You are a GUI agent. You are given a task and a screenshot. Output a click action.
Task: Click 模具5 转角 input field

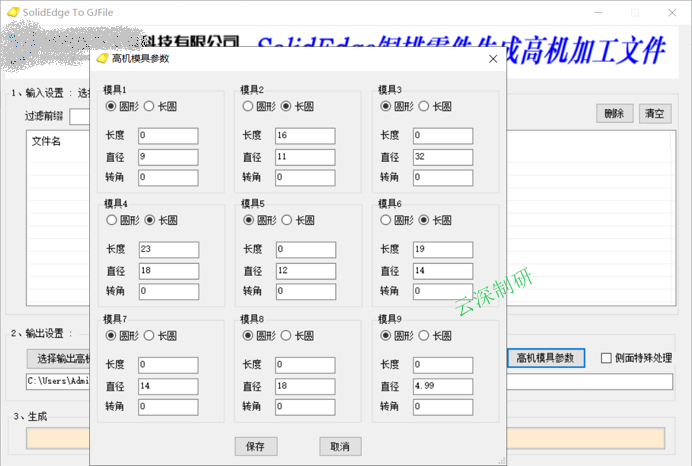[x=306, y=291]
